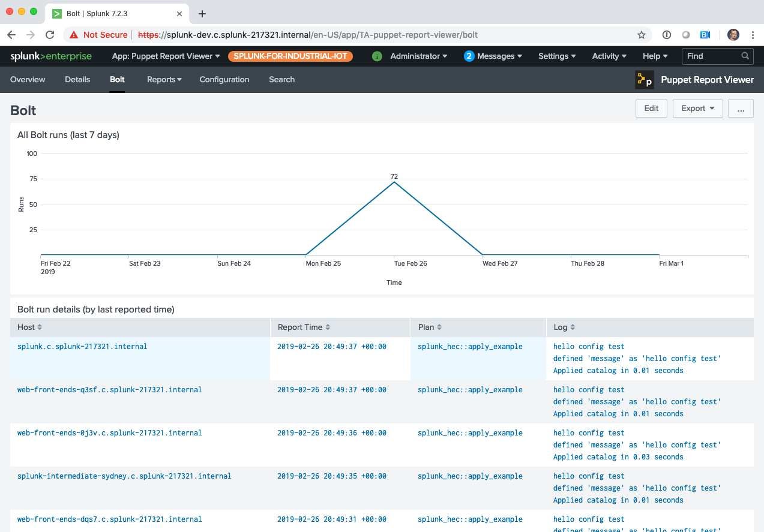Click the 72 peak point on chart

tap(394, 182)
